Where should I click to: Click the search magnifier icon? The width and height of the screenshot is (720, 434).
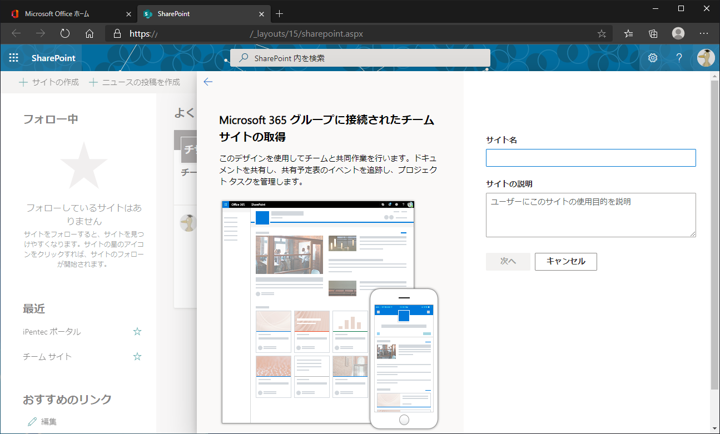tap(244, 58)
